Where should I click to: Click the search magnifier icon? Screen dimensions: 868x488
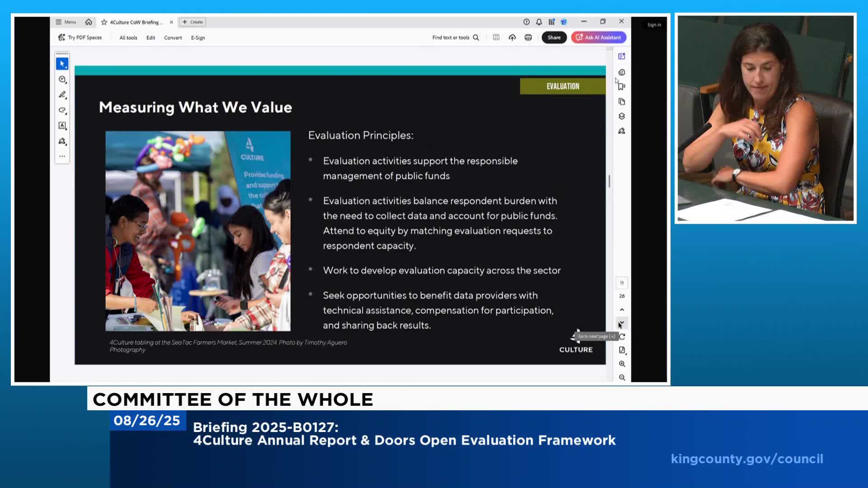tap(476, 38)
